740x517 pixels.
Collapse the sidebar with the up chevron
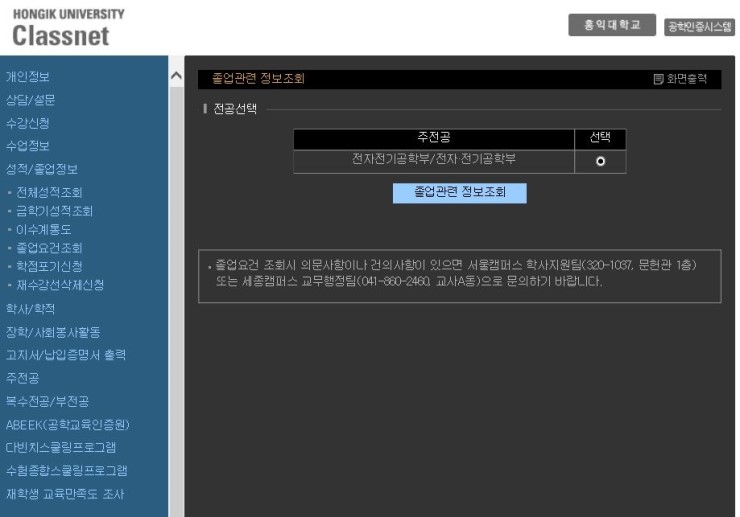176,75
